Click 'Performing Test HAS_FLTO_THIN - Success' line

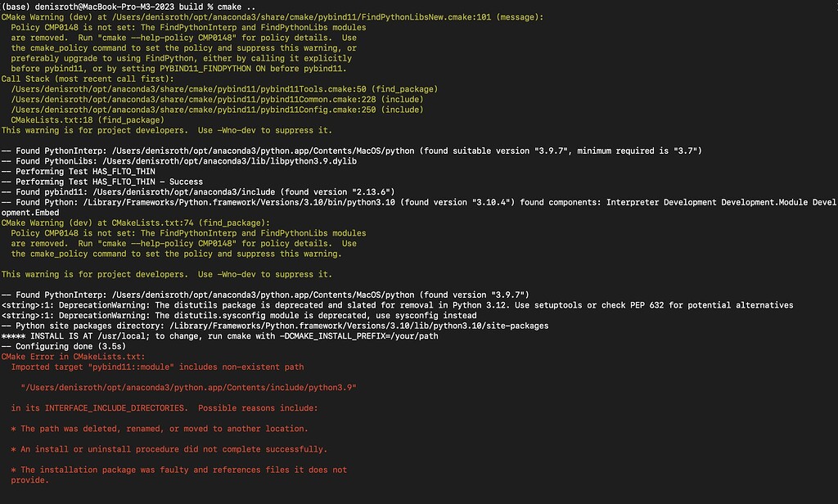(x=102, y=182)
